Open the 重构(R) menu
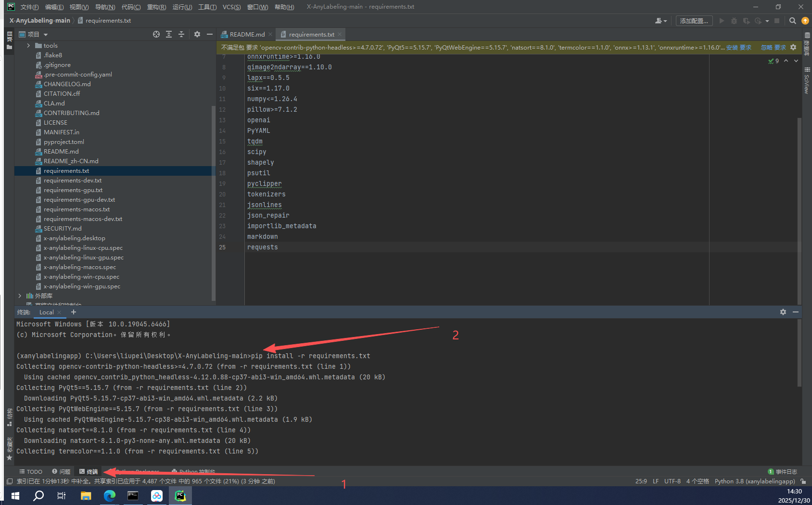Image resolution: width=812 pixels, height=505 pixels. click(156, 7)
